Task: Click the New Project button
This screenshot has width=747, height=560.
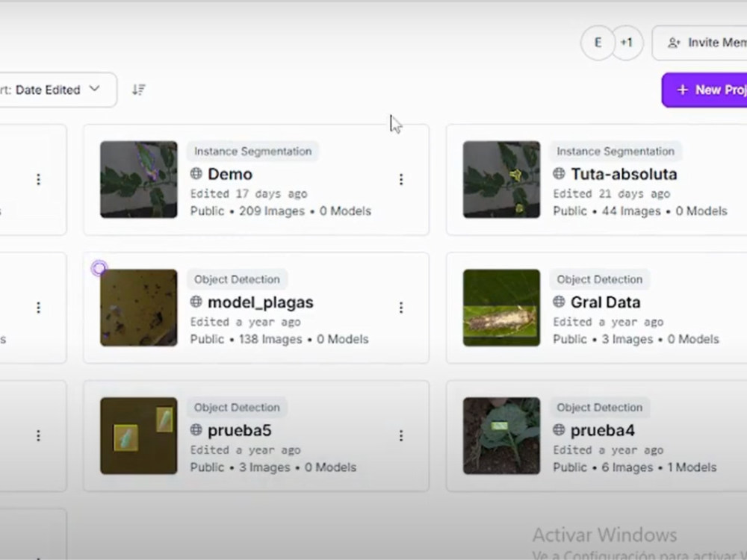Action: point(704,90)
